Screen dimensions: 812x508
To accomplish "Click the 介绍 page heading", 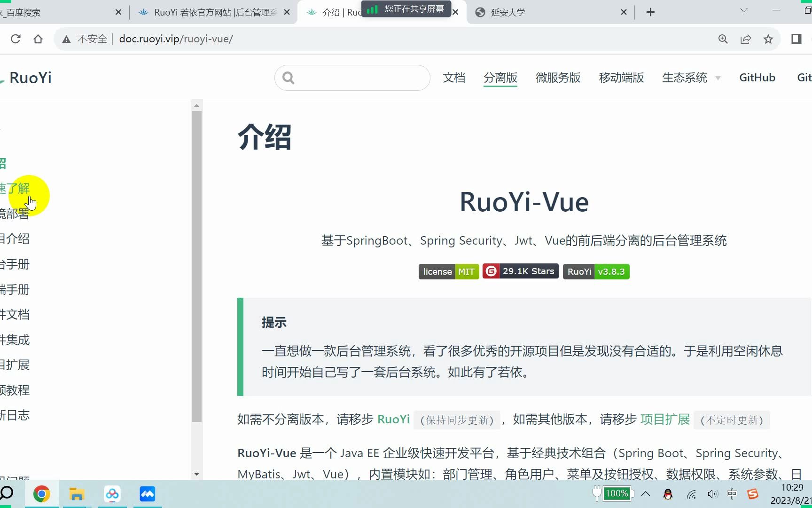I will pos(265,137).
